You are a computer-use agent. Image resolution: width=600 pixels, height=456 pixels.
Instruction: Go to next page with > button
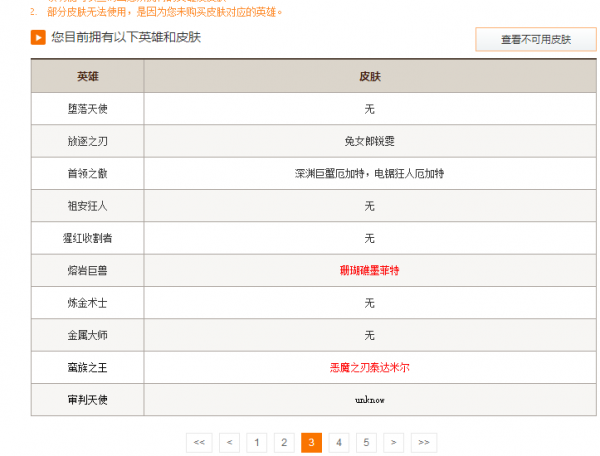coord(394,443)
